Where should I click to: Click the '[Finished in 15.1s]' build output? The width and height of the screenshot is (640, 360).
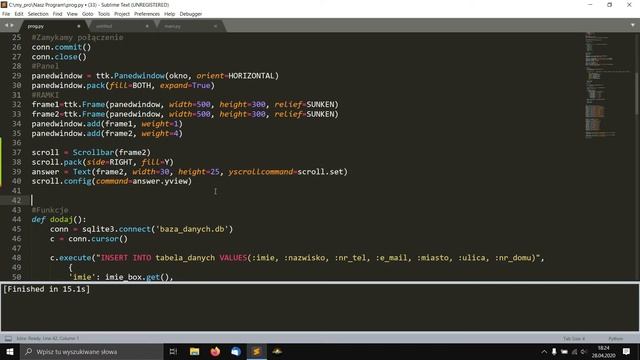[x=46, y=289]
